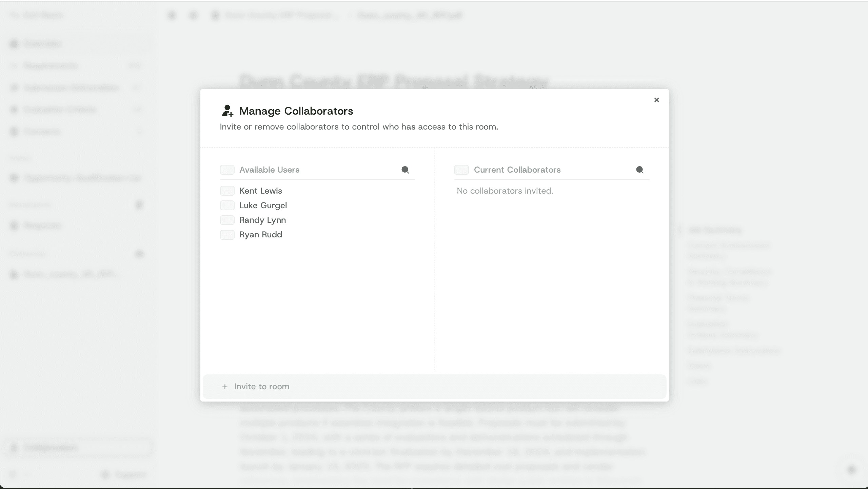This screenshot has height=489, width=868.
Task: Click the leftmost navigation icon in the toolbar
Action: pyautogui.click(x=172, y=15)
